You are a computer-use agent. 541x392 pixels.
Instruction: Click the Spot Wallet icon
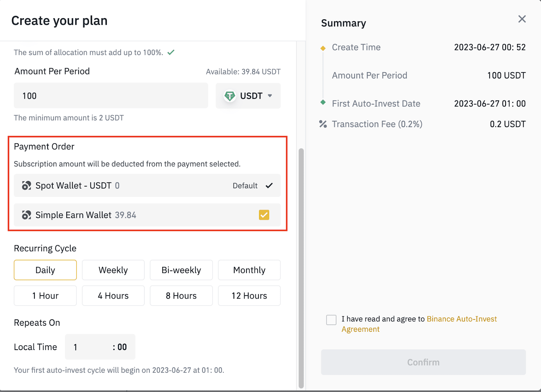tap(26, 185)
